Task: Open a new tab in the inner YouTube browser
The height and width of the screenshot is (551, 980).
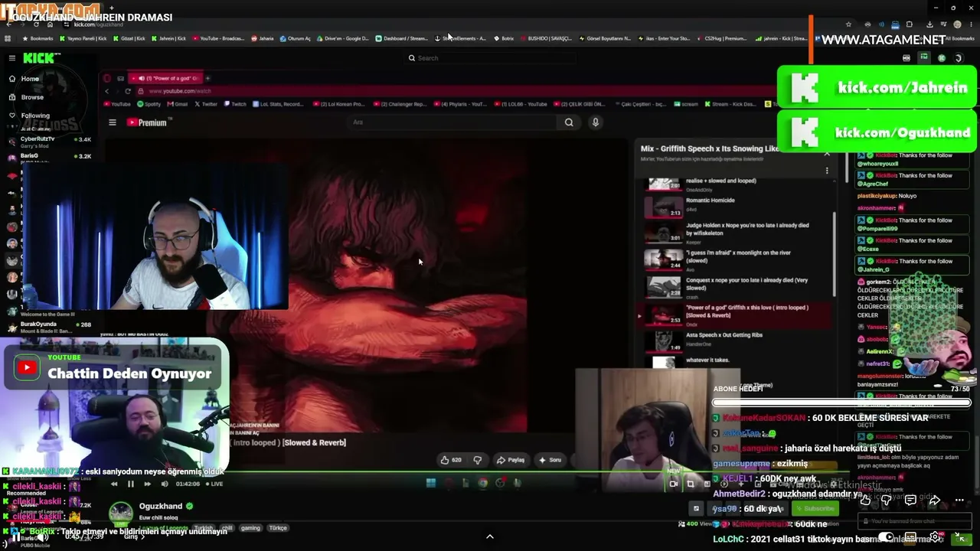Action: pos(207,78)
